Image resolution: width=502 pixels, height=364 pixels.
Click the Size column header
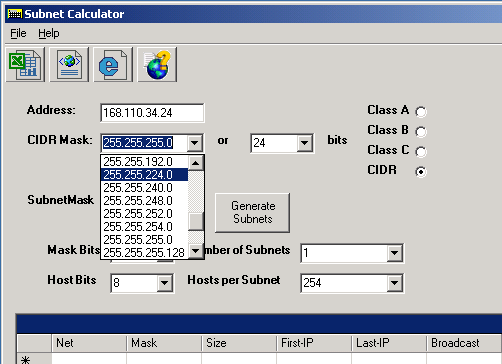tap(239, 343)
